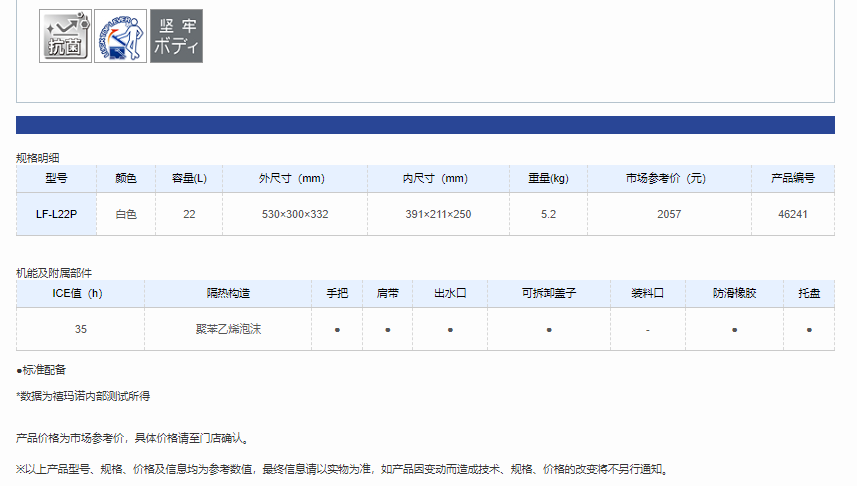Select the 装料口 header

(648, 294)
